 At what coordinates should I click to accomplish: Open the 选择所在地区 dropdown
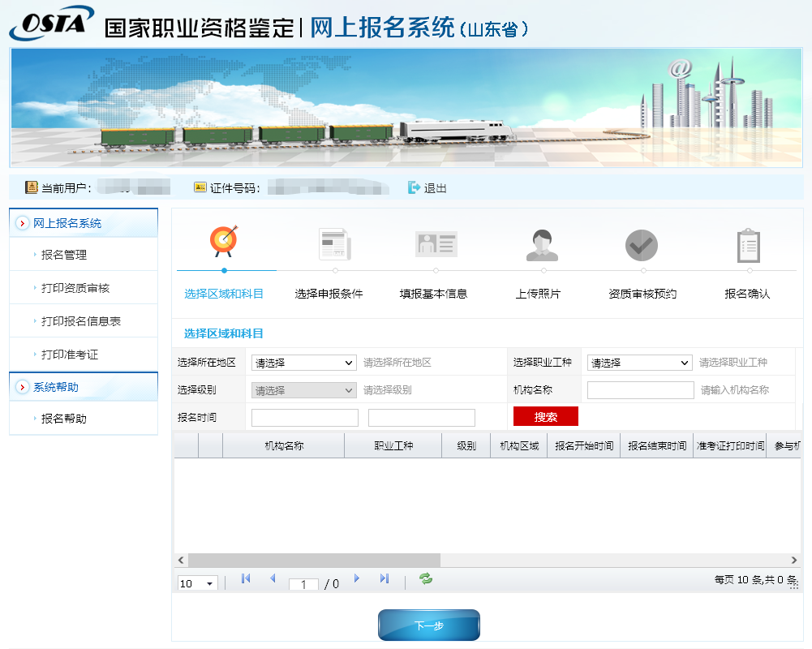click(304, 363)
